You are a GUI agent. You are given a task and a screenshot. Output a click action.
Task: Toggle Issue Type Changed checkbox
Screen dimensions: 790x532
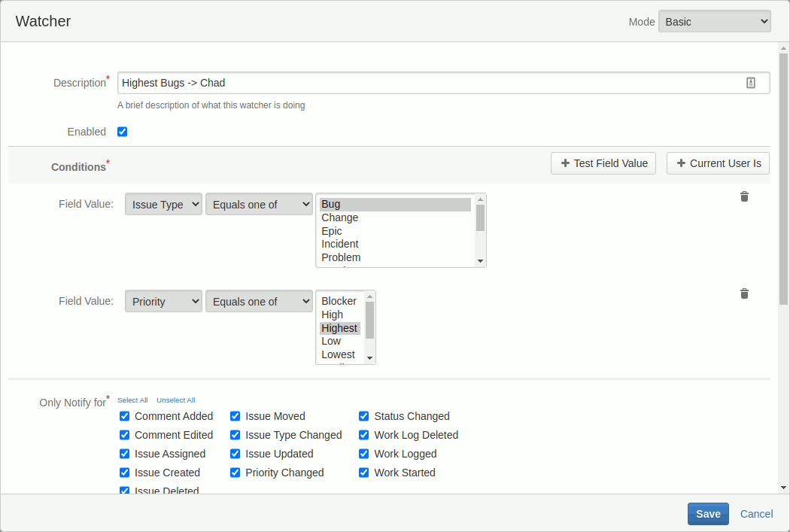235,435
